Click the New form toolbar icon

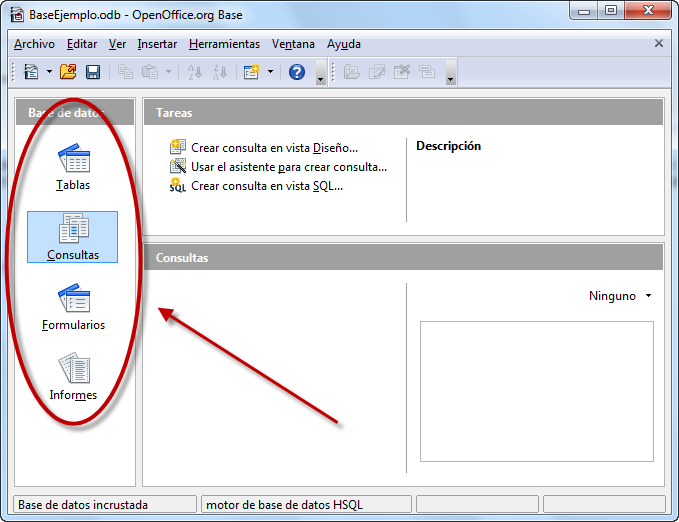pos(252,72)
